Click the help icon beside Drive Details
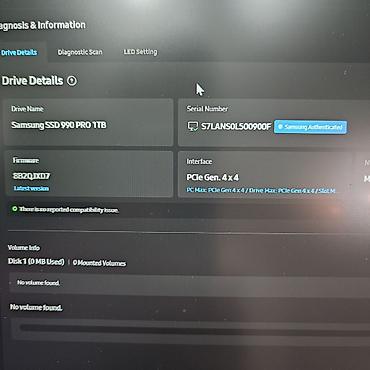Image resolution: width=370 pixels, height=370 pixels. (x=72, y=80)
